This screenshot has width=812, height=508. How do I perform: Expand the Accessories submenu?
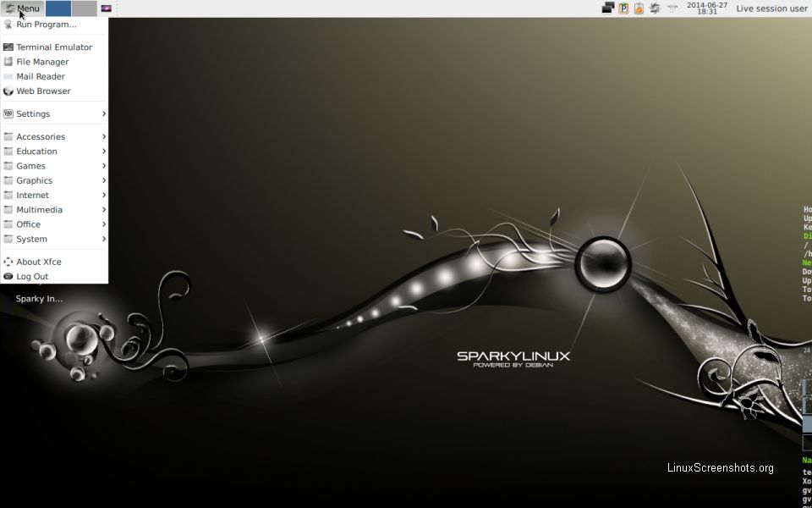tap(54, 136)
